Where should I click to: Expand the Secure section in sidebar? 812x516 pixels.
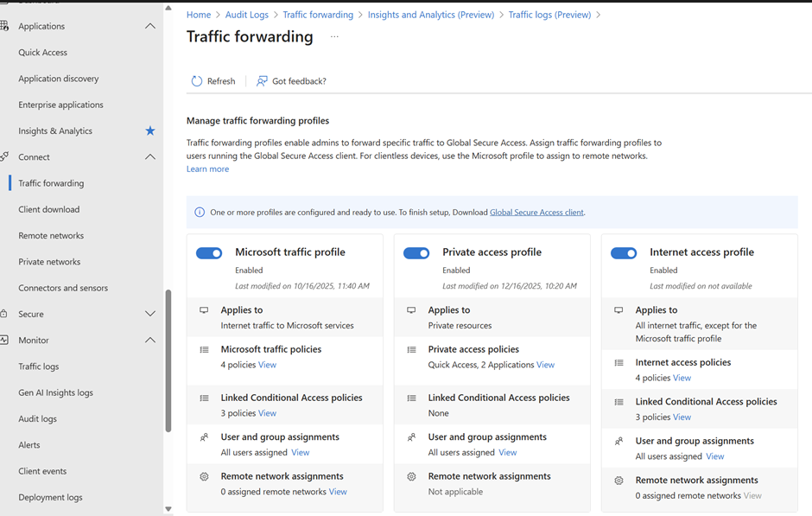tap(149, 315)
